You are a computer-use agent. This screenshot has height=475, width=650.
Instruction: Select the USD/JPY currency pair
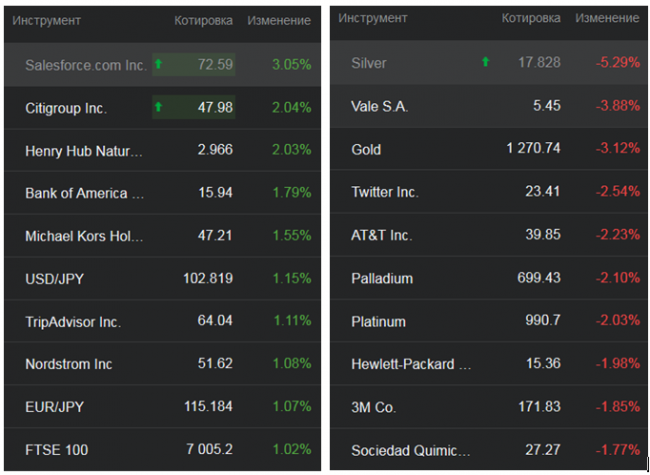[56, 278]
